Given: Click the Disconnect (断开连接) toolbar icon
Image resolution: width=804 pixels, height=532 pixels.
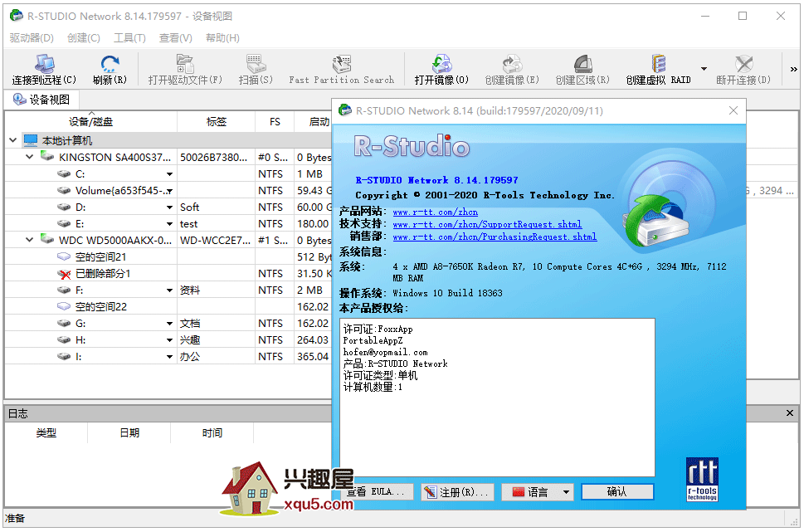Looking at the screenshot, I should coord(743,64).
